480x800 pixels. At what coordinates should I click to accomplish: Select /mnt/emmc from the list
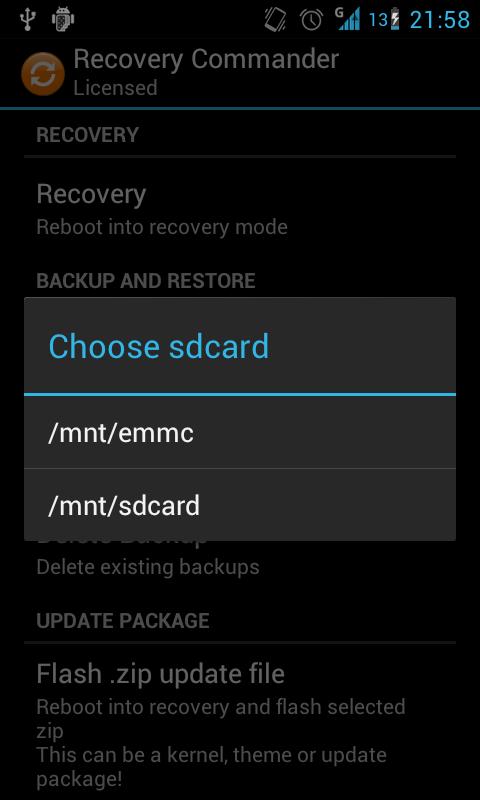(x=240, y=432)
